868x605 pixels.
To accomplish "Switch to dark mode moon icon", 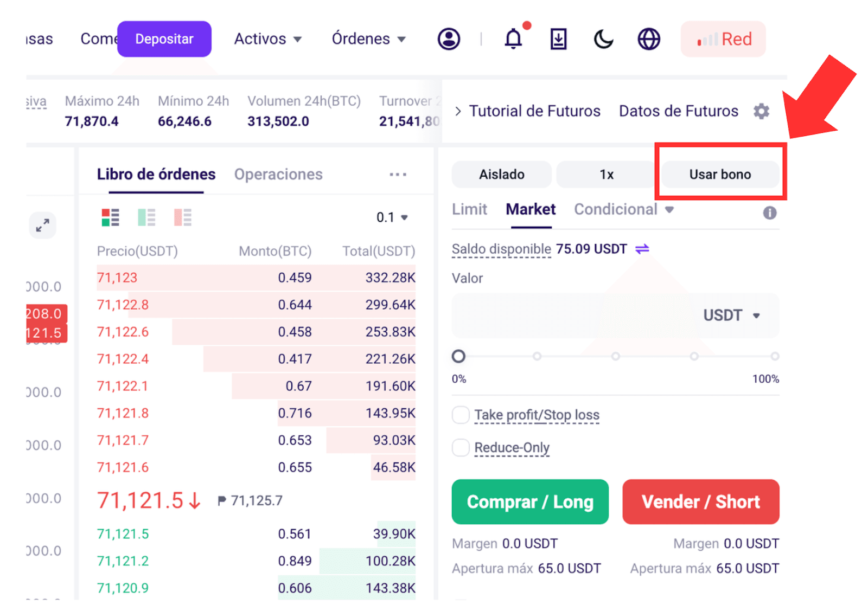I will (603, 39).
